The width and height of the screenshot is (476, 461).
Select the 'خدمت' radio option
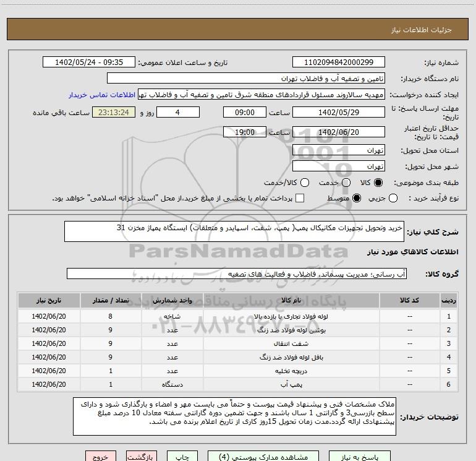coord(346,183)
